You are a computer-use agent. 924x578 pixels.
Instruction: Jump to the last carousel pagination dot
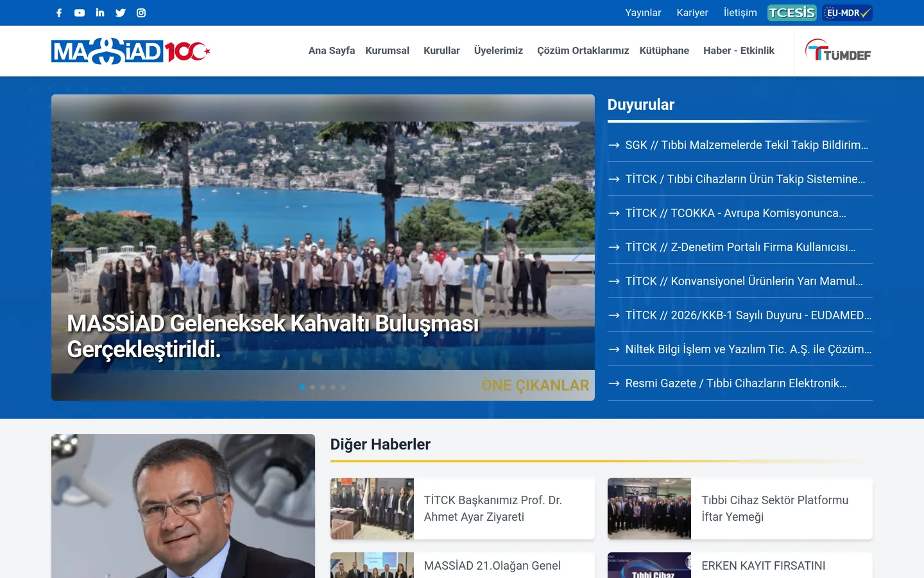(343, 387)
